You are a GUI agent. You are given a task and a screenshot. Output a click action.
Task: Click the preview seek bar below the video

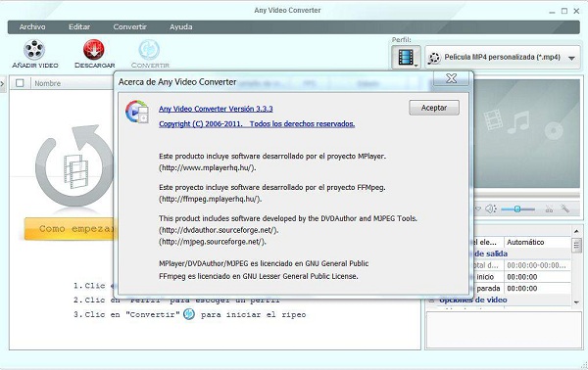[x=527, y=195]
